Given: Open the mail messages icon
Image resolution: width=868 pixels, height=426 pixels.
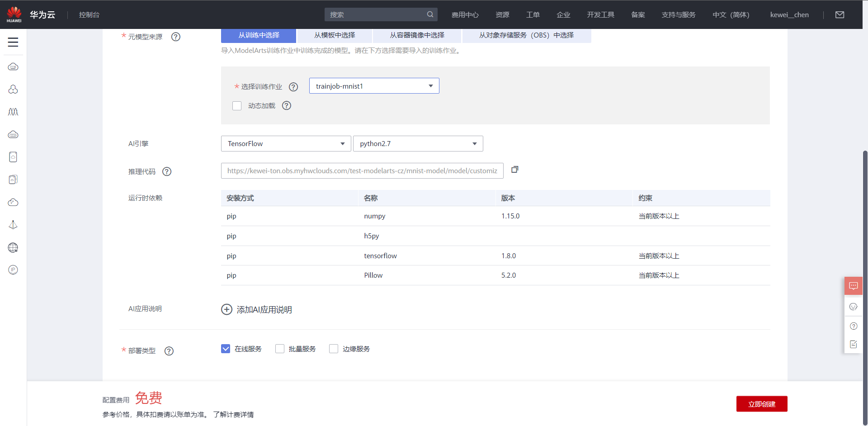Looking at the screenshot, I should pos(840,14).
